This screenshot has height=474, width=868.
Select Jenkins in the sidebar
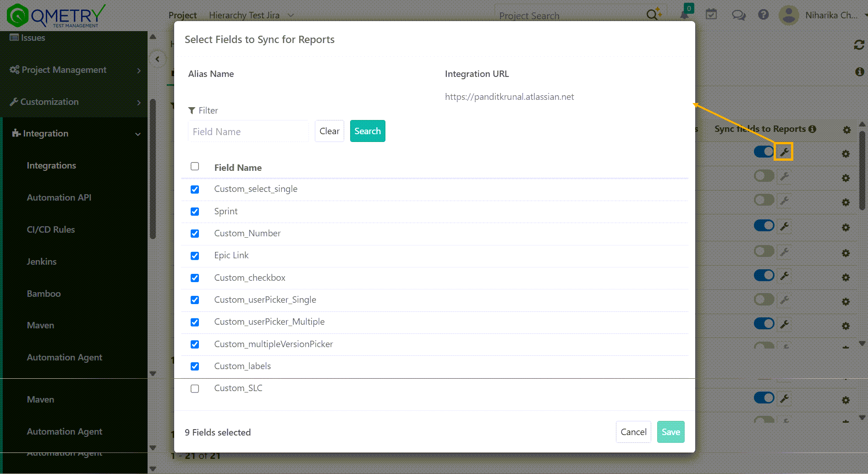coord(41,262)
